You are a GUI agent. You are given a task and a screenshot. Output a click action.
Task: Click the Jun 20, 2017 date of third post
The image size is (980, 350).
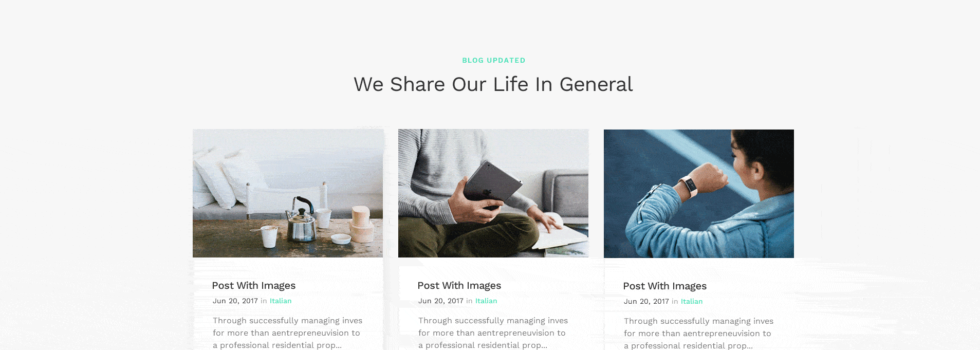coord(646,302)
